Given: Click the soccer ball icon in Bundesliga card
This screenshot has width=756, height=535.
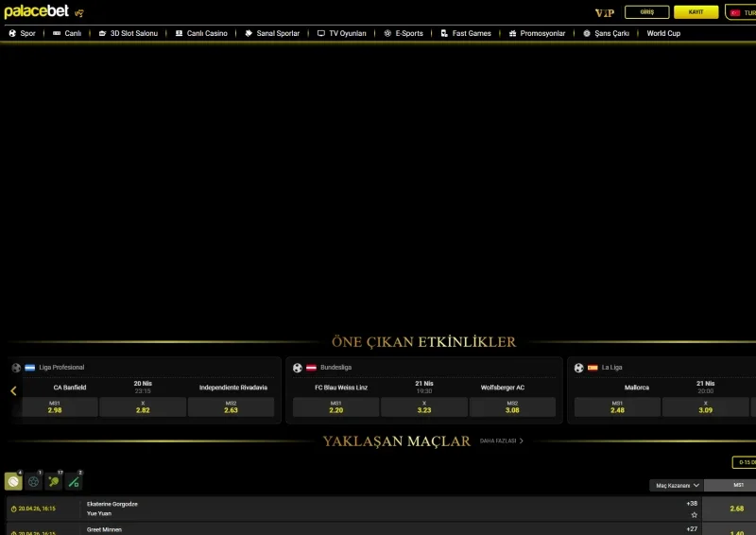Looking at the screenshot, I should click(x=298, y=368).
